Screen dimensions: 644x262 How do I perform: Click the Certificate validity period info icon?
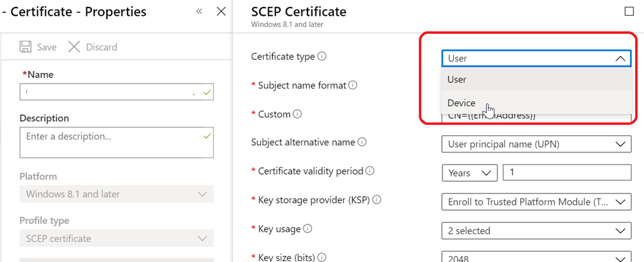[x=370, y=171]
